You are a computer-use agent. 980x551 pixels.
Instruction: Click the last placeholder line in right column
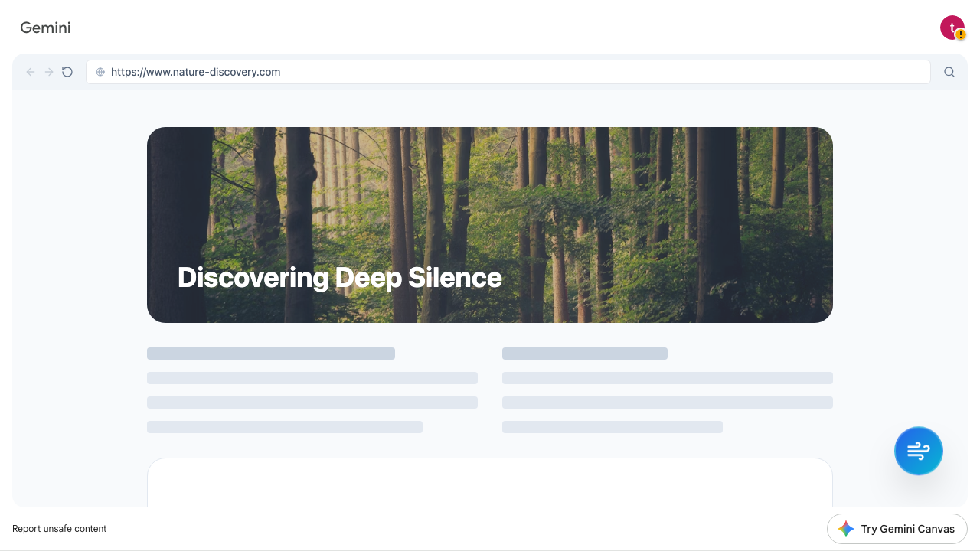pos(612,427)
